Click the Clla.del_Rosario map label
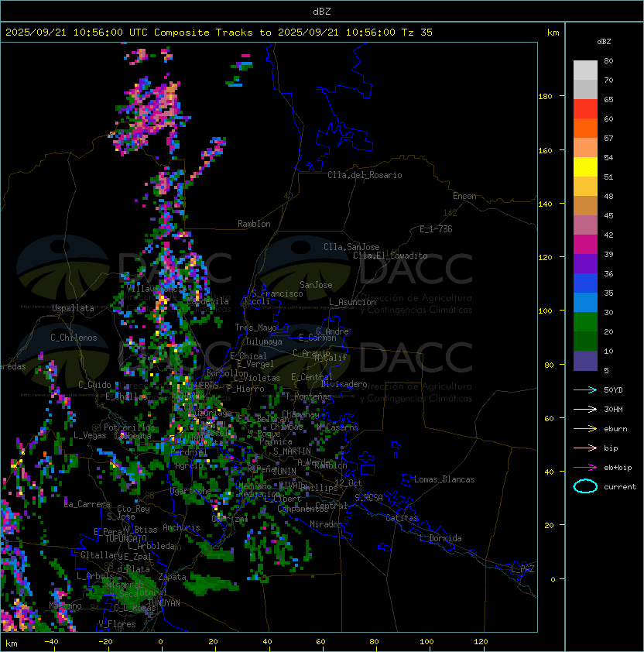This screenshot has height=652, width=644. (365, 175)
